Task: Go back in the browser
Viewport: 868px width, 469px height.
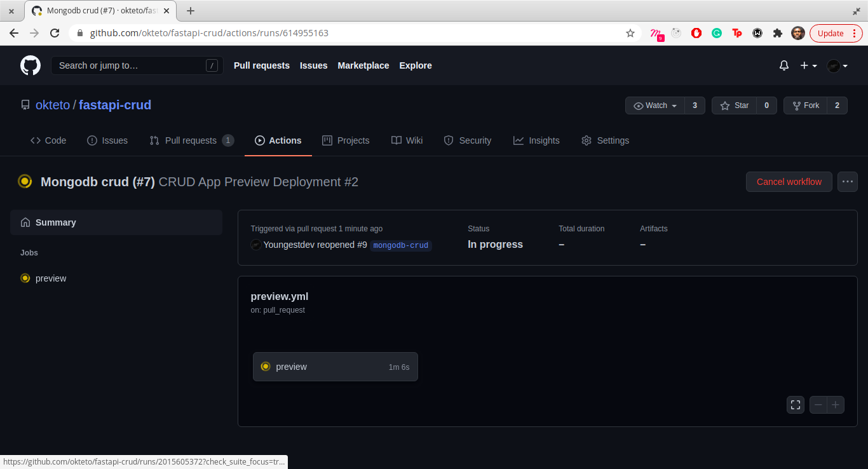Action: point(14,33)
